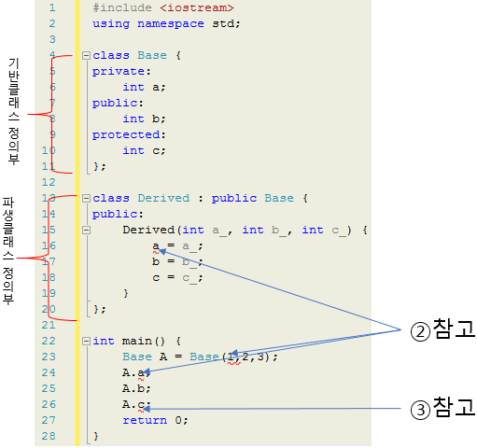
Task: Click 'Base A' declaration on line 23
Action: pos(145,357)
